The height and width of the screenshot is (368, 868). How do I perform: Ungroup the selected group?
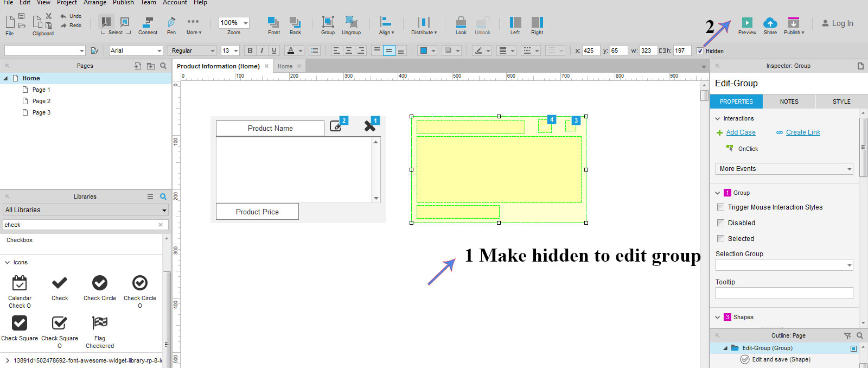click(x=352, y=26)
